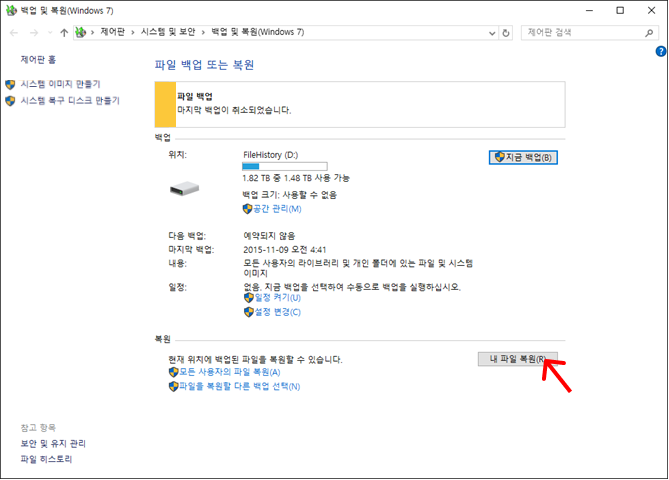Click the disk usage progress bar

[285, 166]
